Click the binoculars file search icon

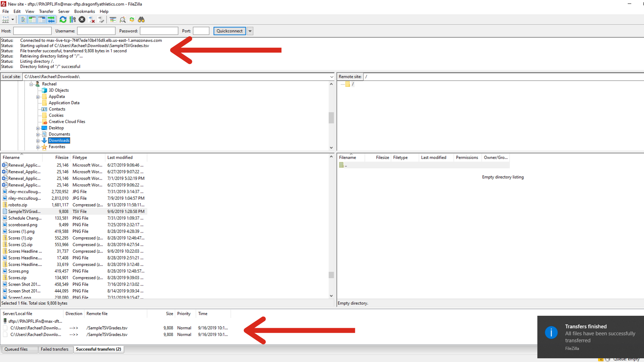pos(141,20)
